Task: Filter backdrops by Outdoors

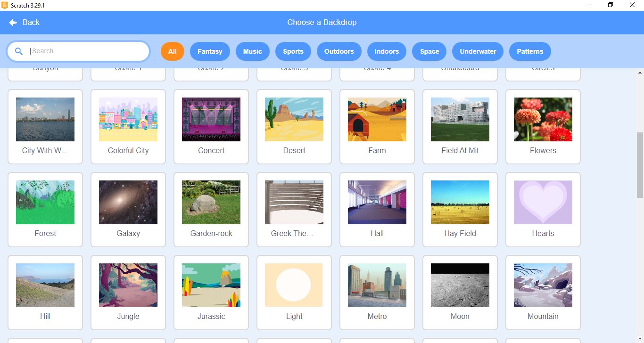Action: pyautogui.click(x=339, y=51)
